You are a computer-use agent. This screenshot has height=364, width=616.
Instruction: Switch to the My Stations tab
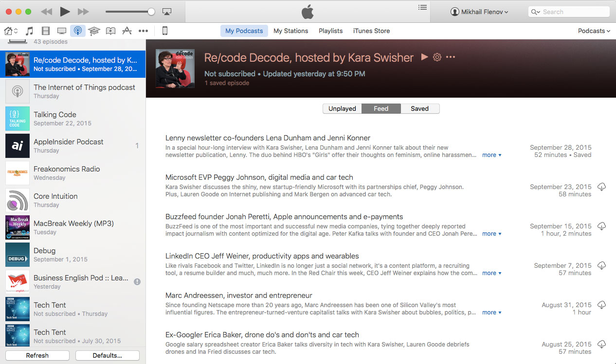click(291, 31)
